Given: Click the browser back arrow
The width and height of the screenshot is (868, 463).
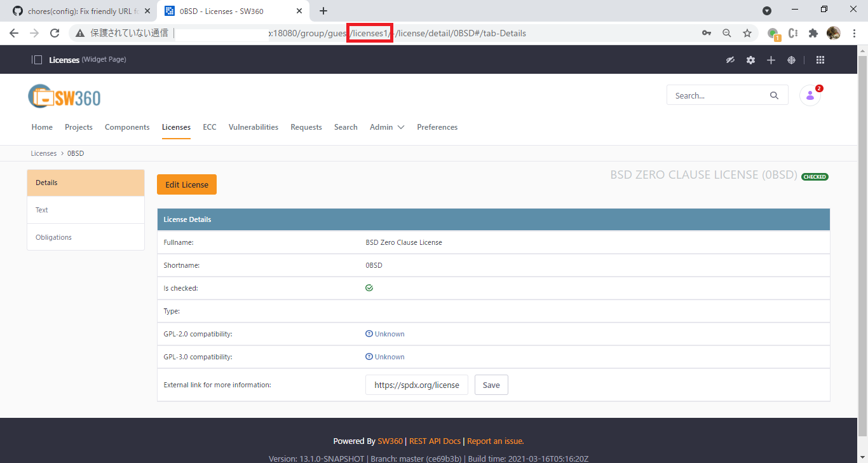Looking at the screenshot, I should pos(14,33).
